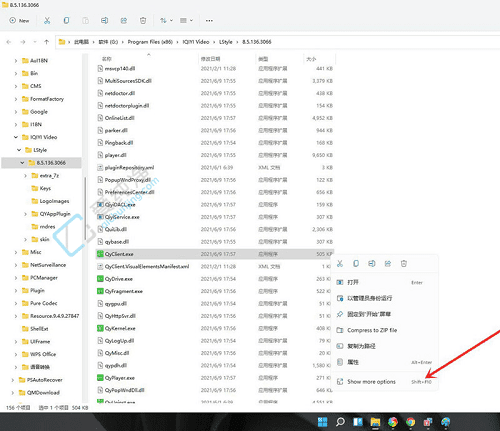The width and height of the screenshot is (500, 431).
Task: Collapse the IQIYI Video folder node
Action: pos(16,137)
